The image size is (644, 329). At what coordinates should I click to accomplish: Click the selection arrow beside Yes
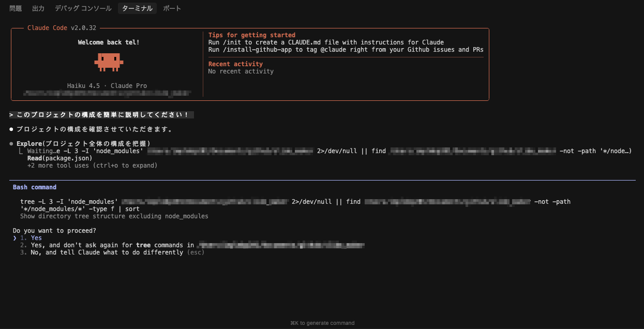(15, 238)
